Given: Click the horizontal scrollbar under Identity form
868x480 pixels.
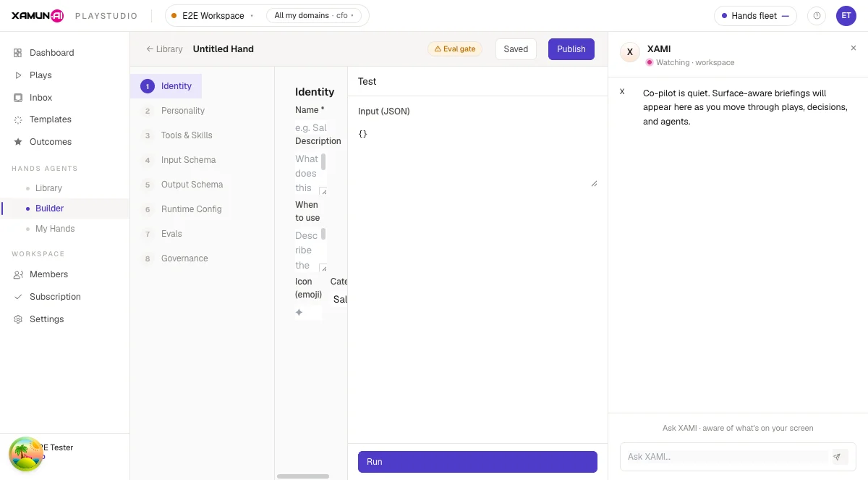Looking at the screenshot, I should (x=303, y=476).
